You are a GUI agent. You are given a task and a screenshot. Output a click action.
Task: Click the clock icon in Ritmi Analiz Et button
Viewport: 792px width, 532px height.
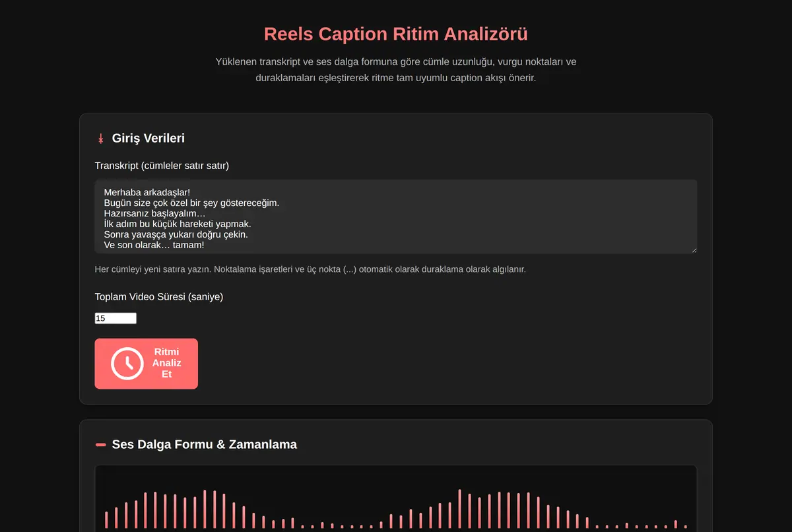coord(127,364)
